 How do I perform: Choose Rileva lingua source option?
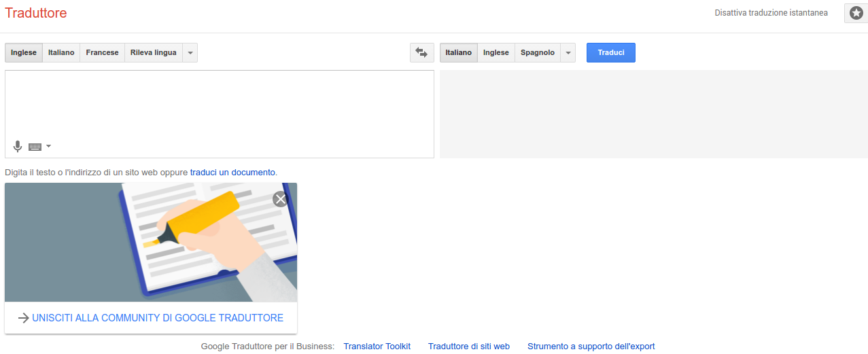pyautogui.click(x=153, y=52)
